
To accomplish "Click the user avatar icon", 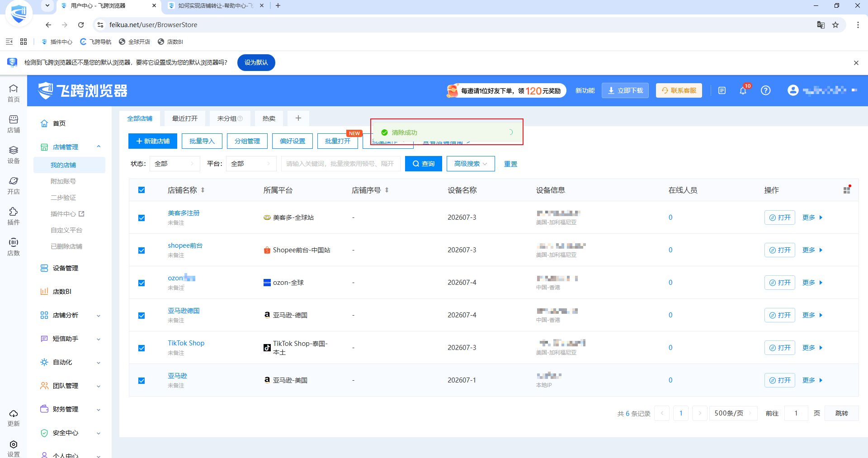I will pyautogui.click(x=793, y=90).
